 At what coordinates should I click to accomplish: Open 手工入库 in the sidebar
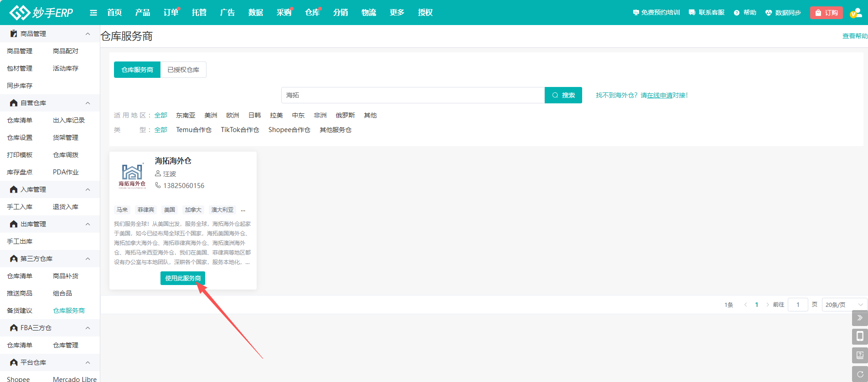[20, 207]
